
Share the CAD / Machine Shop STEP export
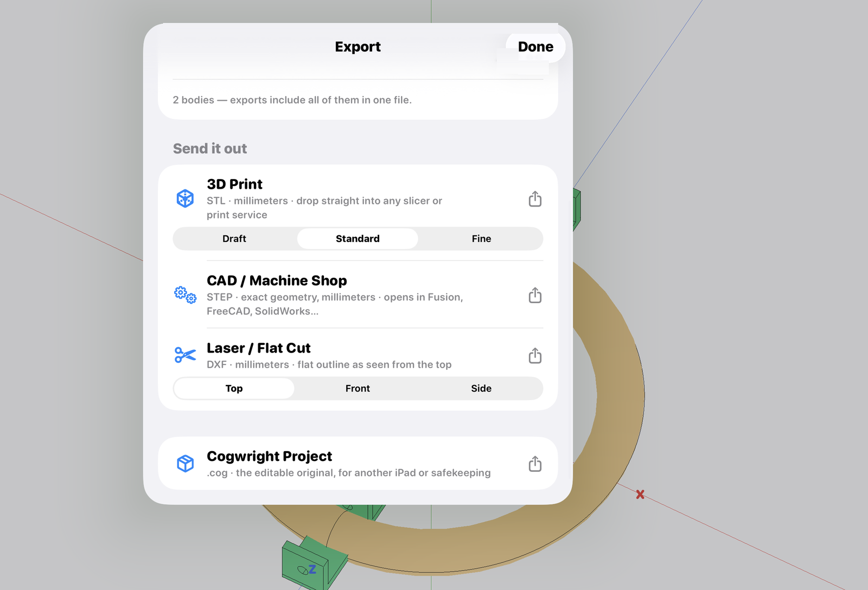point(535,296)
